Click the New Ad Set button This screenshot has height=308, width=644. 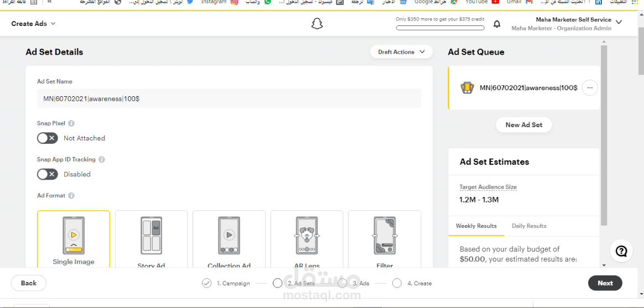click(523, 125)
